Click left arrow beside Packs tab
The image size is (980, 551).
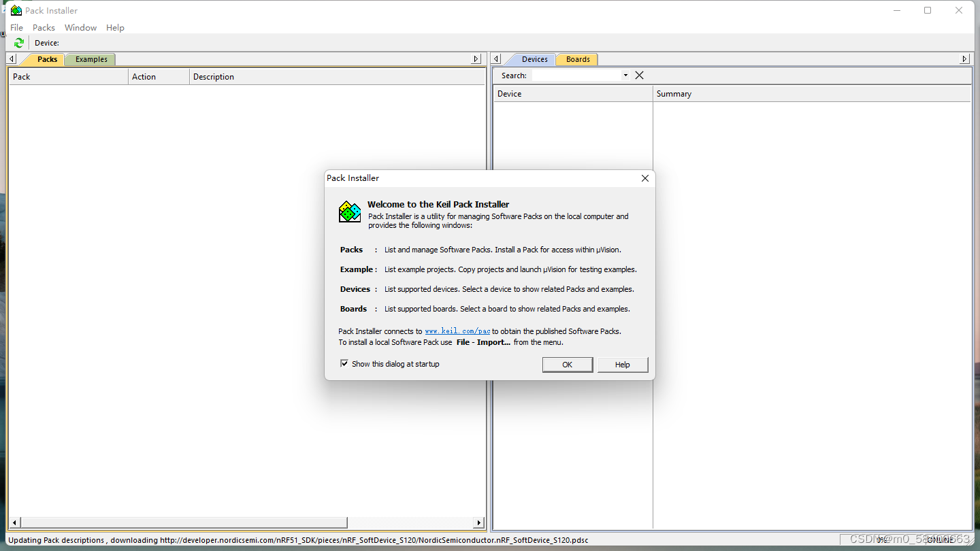(x=12, y=59)
